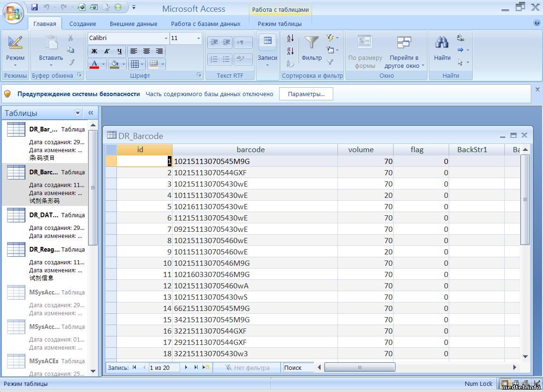
Task: Click Save icon in quick access toolbar
Action: tap(34, 7)
